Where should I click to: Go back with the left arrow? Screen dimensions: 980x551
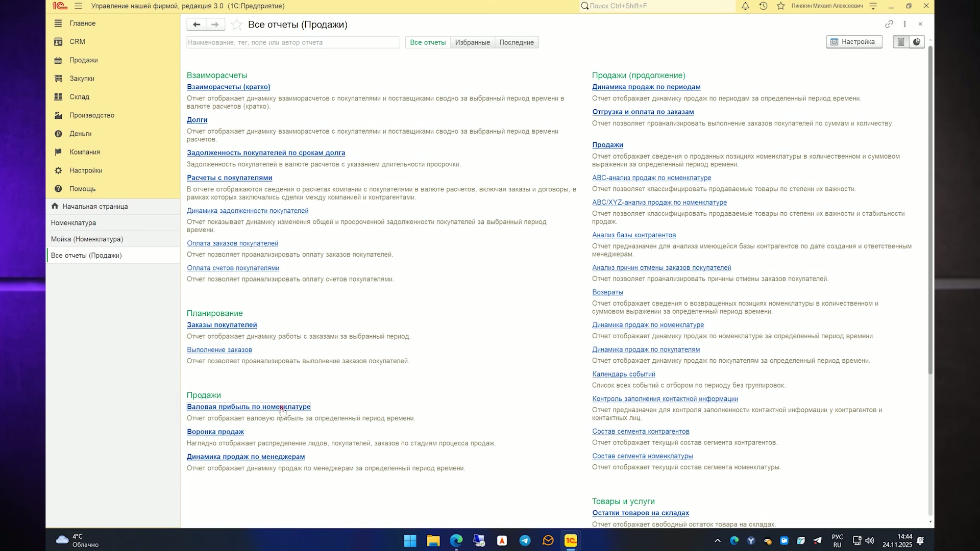pyautogui.click(x=197, y=24)
